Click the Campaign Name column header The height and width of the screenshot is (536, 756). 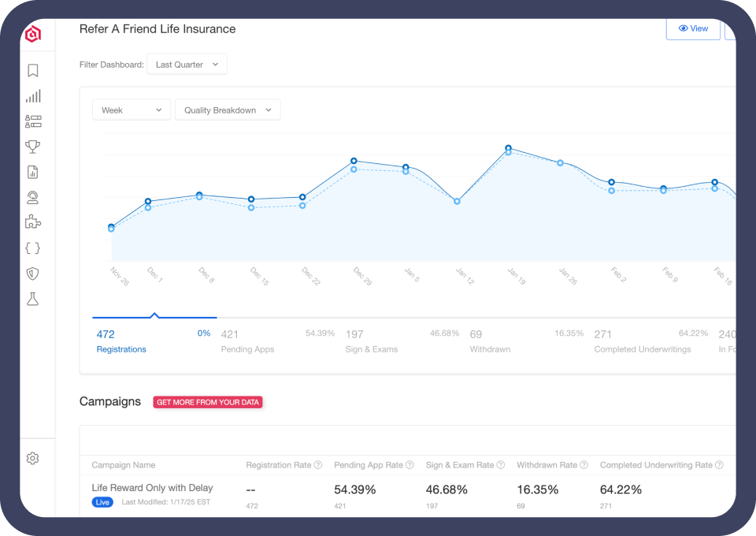[124, 465]
